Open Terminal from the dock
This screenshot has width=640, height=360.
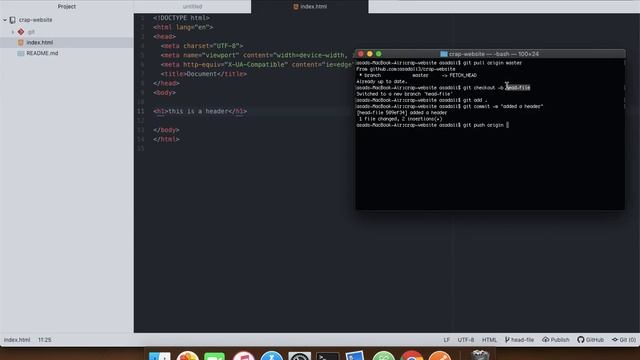pyautogui.click(x=328, y=355)
